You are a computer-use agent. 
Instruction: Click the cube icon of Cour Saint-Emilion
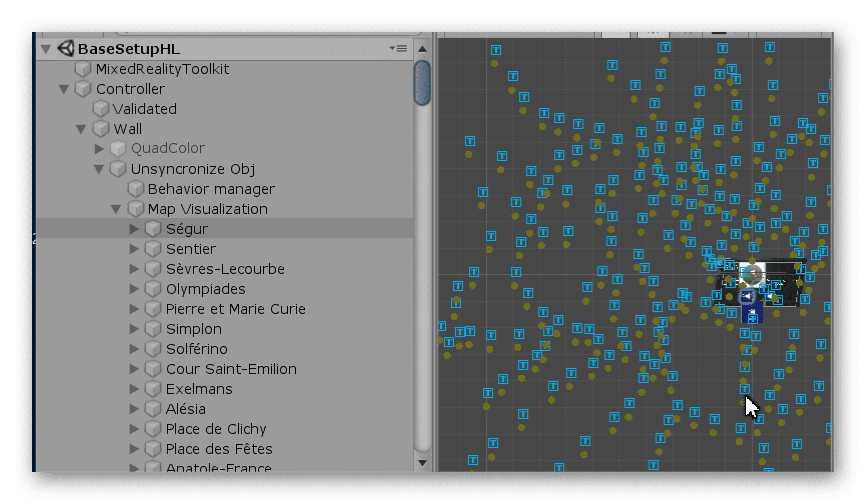(153, 369)
